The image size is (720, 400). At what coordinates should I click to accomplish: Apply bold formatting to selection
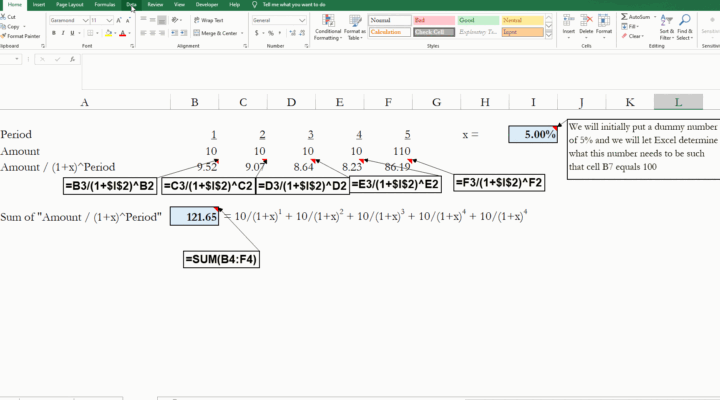[x=53, y=33]
